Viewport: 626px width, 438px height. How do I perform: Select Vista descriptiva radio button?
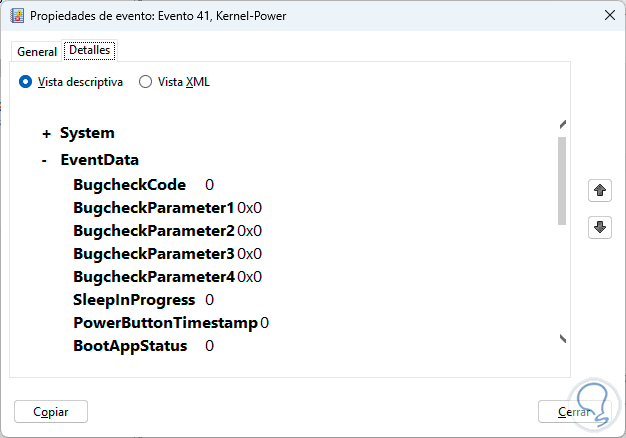(26, 82)
